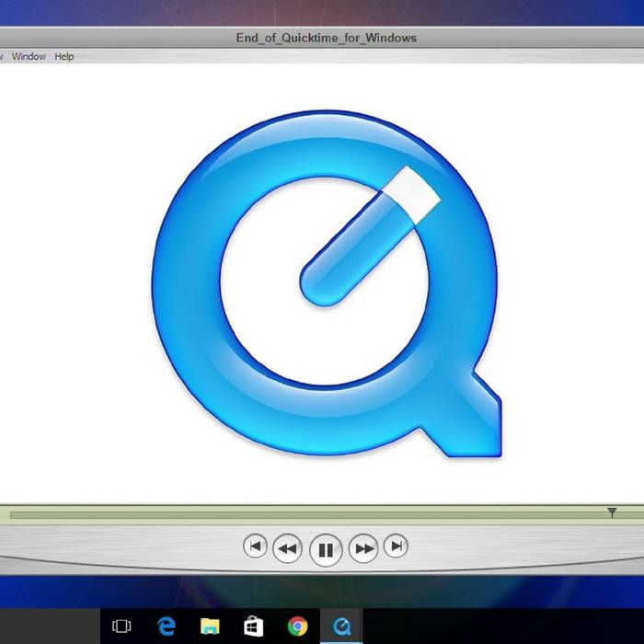This screenshot has width=644, height=644.
Task: Click the End_of_Quicktime_for_Windows title bar
Action: [x=326, y=38]
